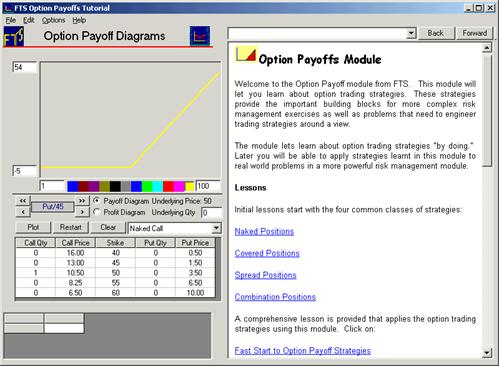Screen dimensions: 499x366
Task: Pick the green color swatch
Action: point(147,186)
